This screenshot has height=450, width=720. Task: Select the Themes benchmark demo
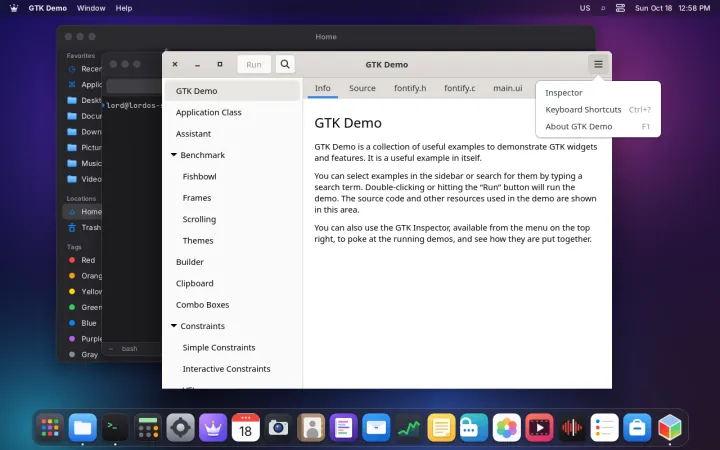(x=232, y=240)
